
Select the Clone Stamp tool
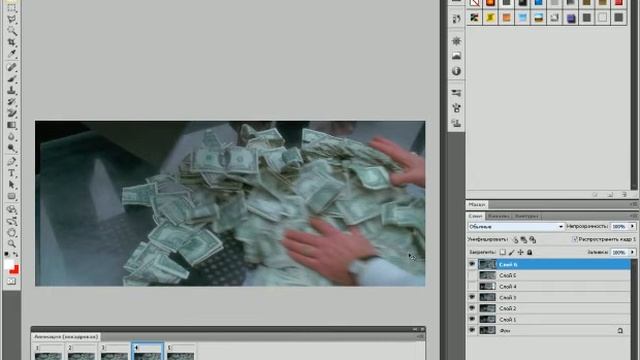(12, 90)
